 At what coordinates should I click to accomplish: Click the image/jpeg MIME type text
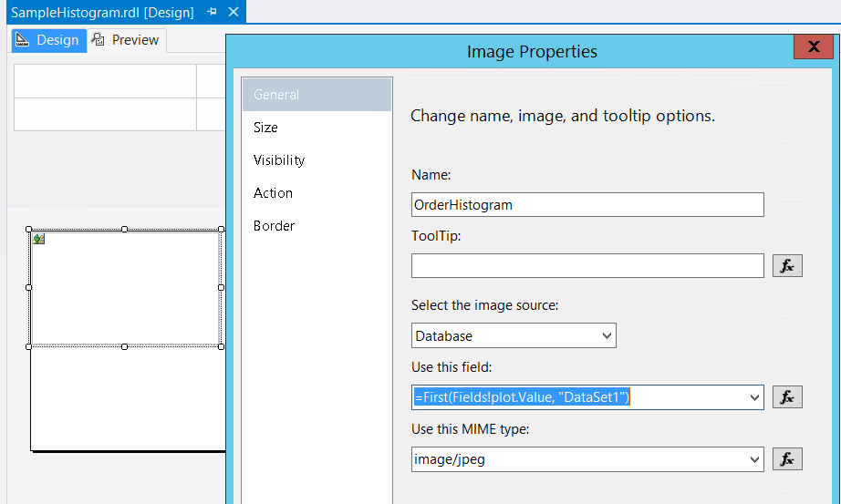tap(450, 459)
